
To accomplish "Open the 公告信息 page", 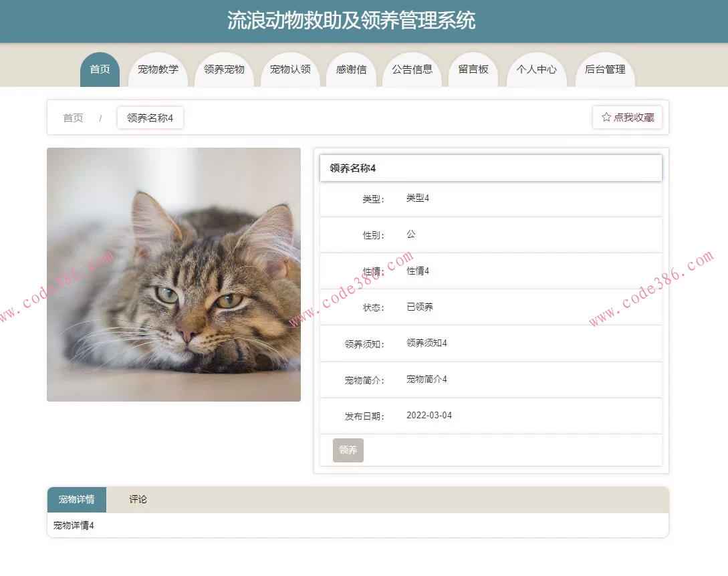I will click(x=412, y=68).
